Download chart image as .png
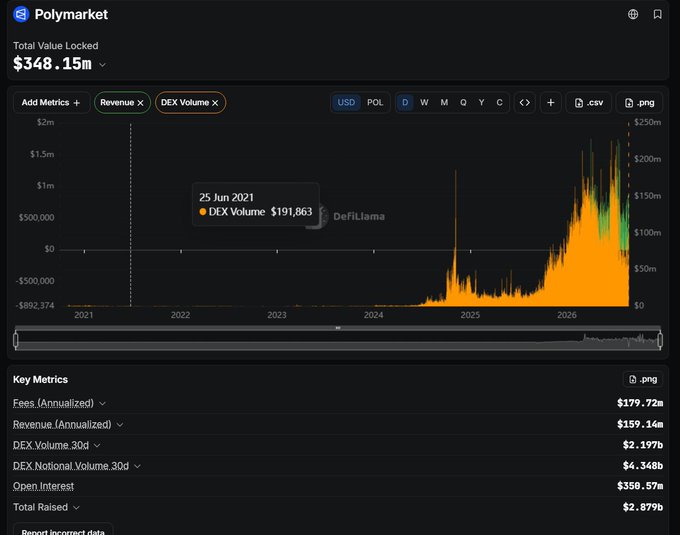Image resolution: width=680 pixels, height=535 pixels. [639, 103]
